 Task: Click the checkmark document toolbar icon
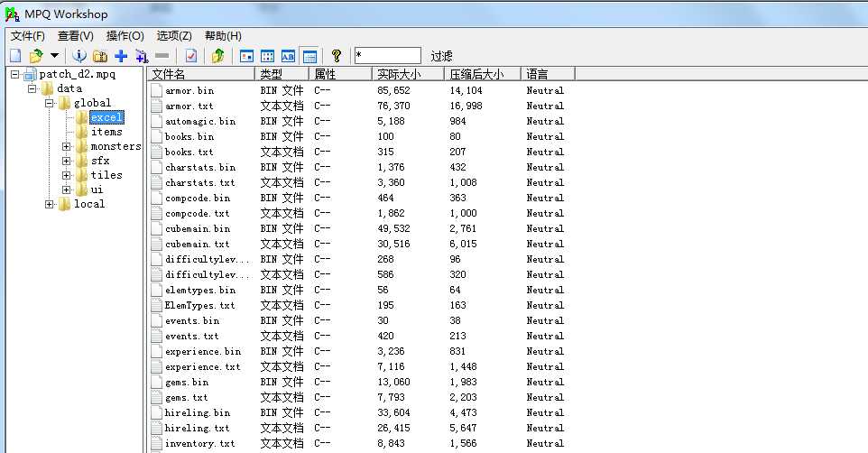[x=191, y=55]
